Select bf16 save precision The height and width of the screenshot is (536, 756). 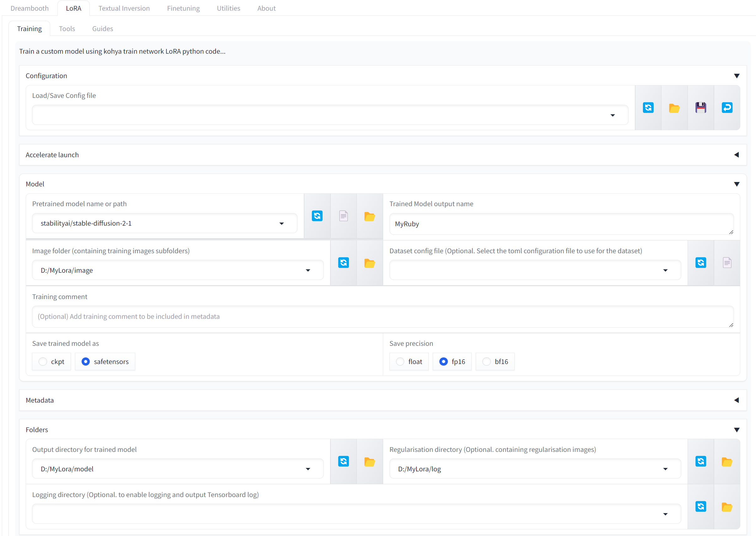click(486, 362)
